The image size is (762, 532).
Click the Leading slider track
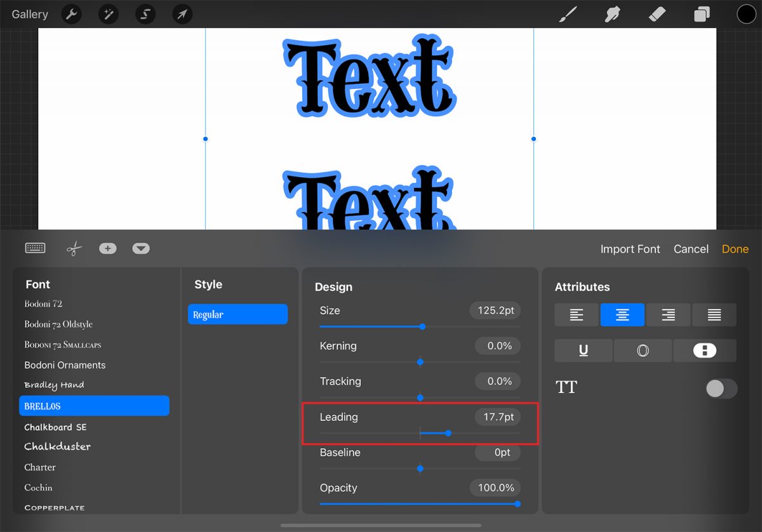[483, 433]
